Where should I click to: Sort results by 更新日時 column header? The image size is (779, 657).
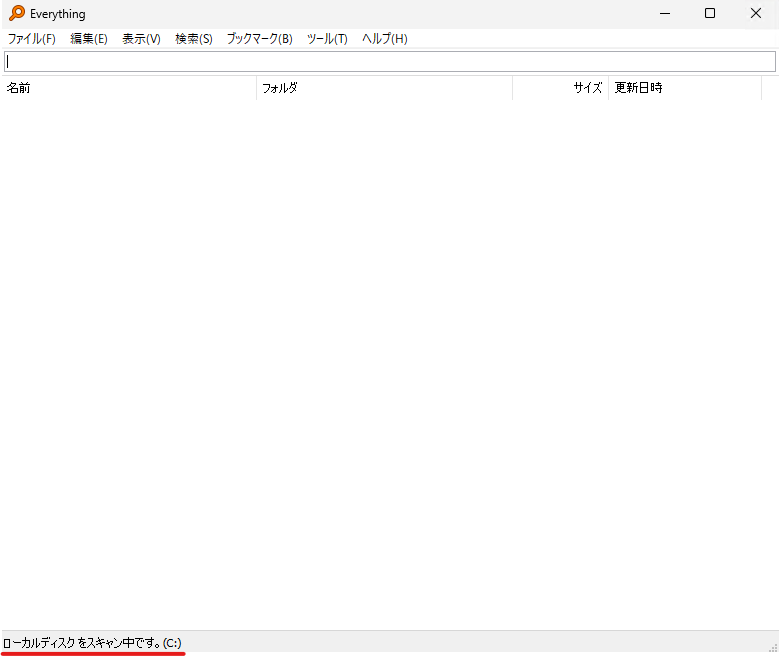point(685,88)
